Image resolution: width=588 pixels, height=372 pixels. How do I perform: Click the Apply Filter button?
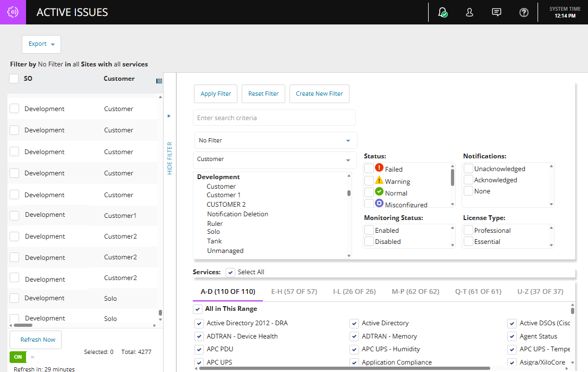pos(216,94)
